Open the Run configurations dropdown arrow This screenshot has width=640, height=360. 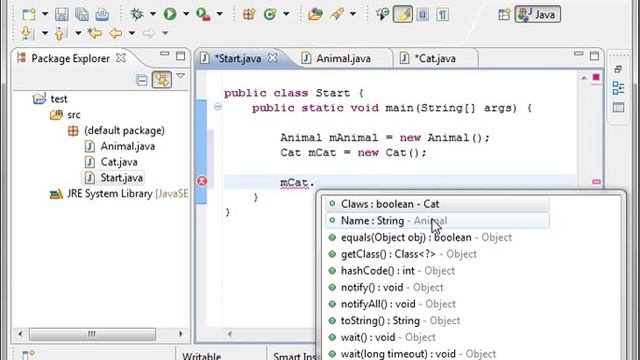186,14
